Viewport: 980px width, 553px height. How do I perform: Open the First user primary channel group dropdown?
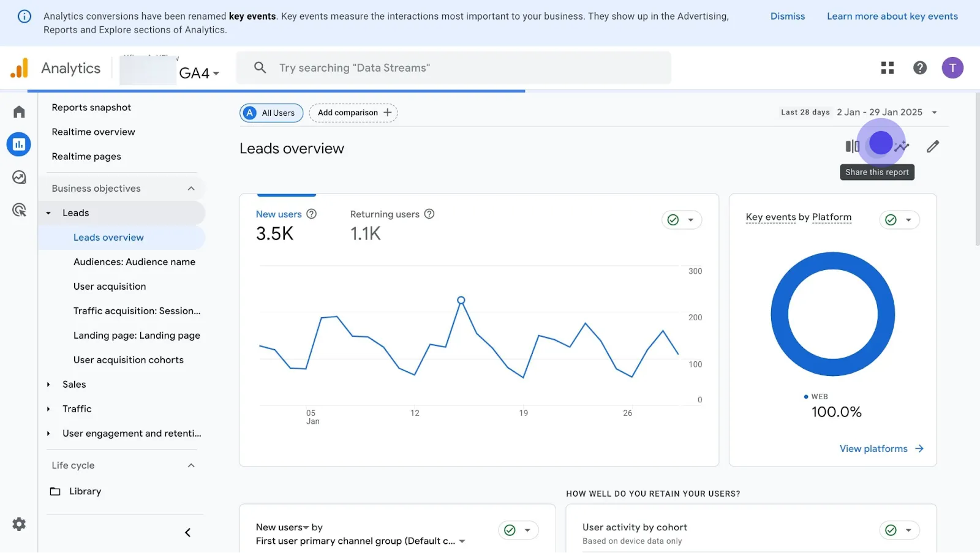[361, 541]
